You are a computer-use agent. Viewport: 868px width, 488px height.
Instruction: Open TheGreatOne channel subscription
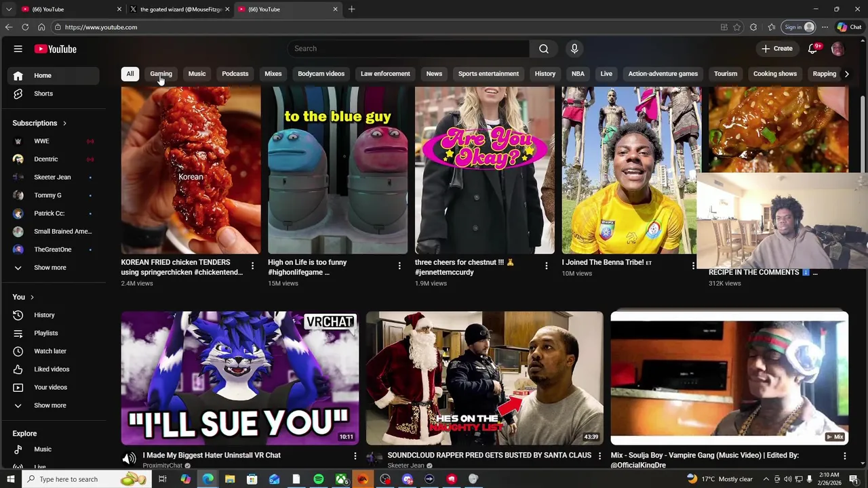tap(53, 249)
